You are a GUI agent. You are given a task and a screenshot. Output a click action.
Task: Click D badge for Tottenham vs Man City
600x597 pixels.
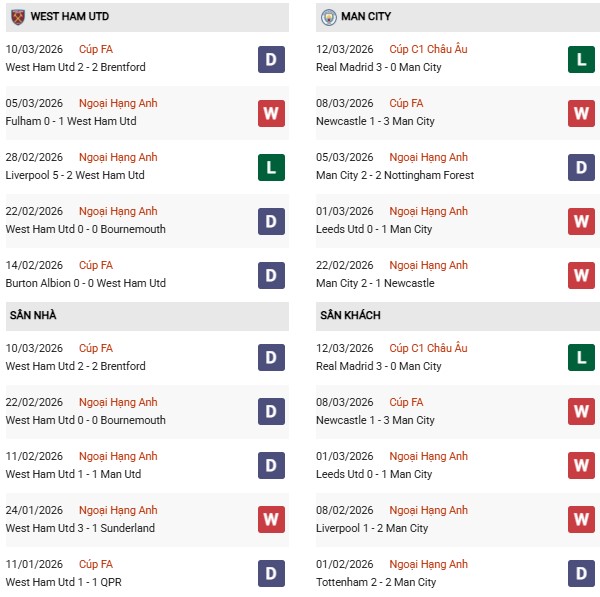[582, 574]
